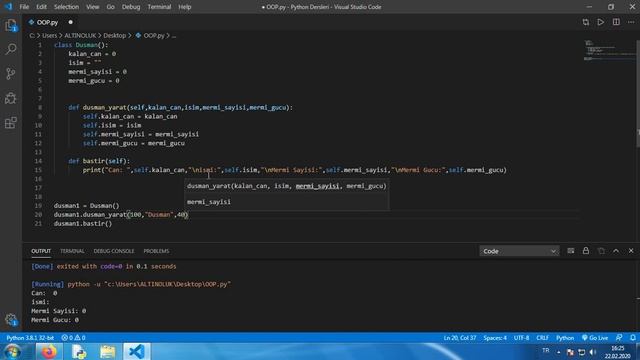Click the Desktop breadcrumb segment
Screen dimensions: 640x360
coord(115,36)
